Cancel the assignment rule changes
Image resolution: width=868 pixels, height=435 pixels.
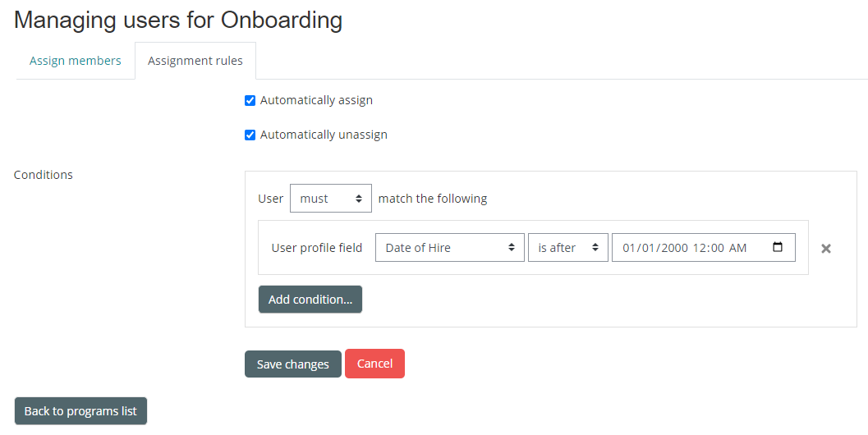tap(374, 364)
